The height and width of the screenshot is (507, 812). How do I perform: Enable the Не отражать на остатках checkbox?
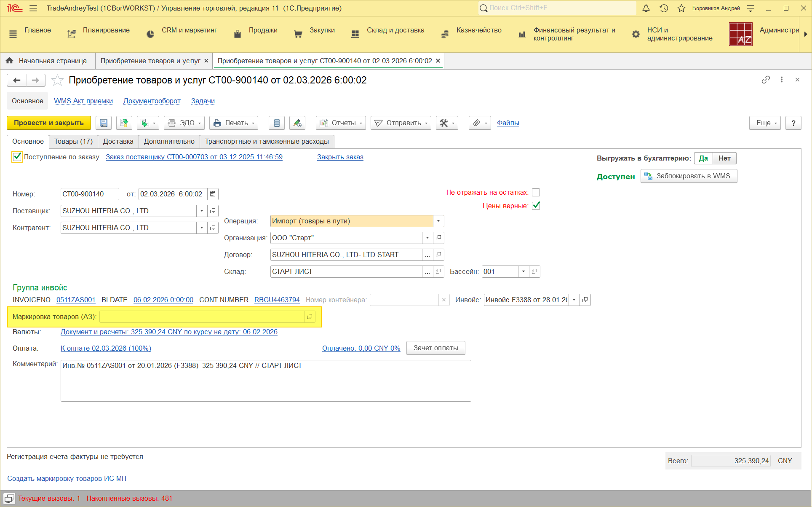coord(536,192)
